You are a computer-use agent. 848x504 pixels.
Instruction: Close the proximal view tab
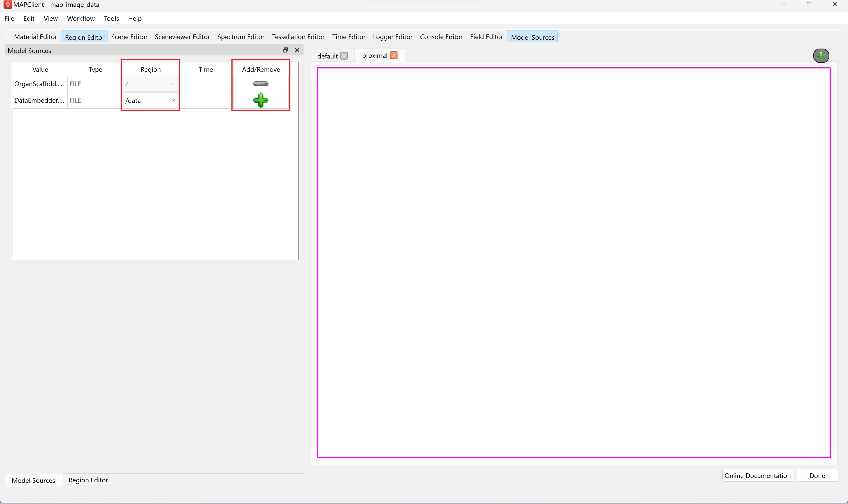coord(394,55)
